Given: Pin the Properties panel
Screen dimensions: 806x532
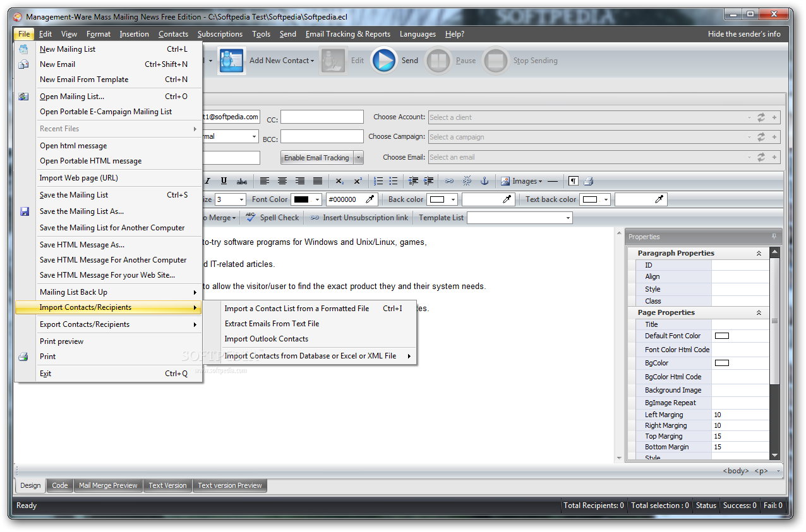Looking at the screenshot, I should [774, 237].
